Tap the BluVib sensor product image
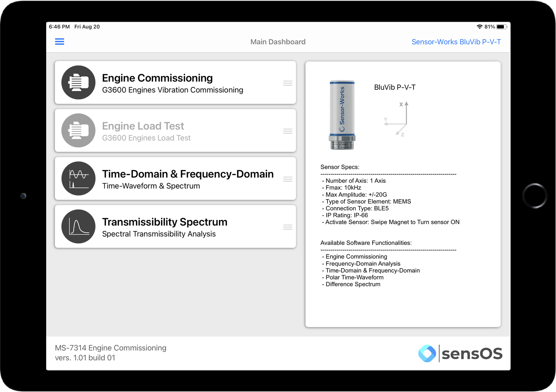This screenshot has height=392, width=556. pyautogui.click(x=342, y=115)
